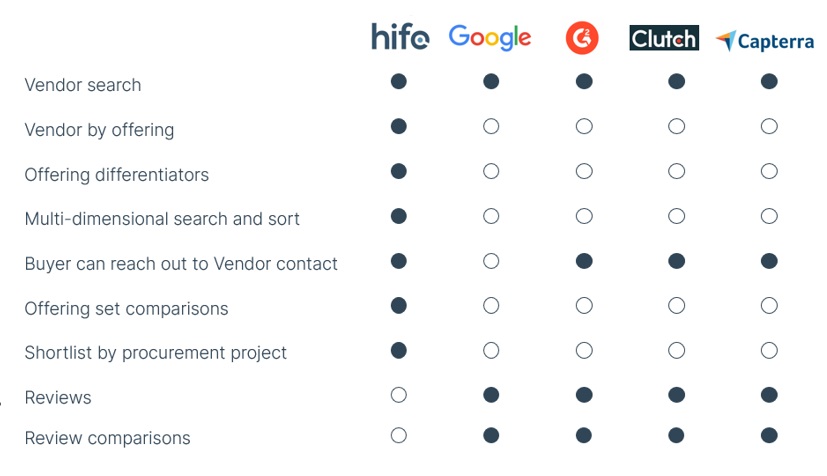Click Clutch's filled dot for Review comparisons
The image size is (827, 476).
(677, 435)
